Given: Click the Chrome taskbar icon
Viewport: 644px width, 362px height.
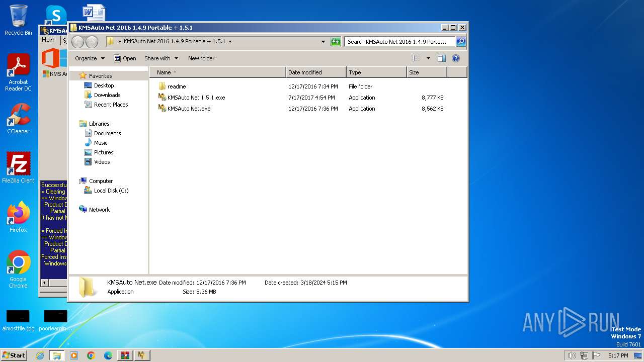Looking at the screenshot, I should point(91,355).
